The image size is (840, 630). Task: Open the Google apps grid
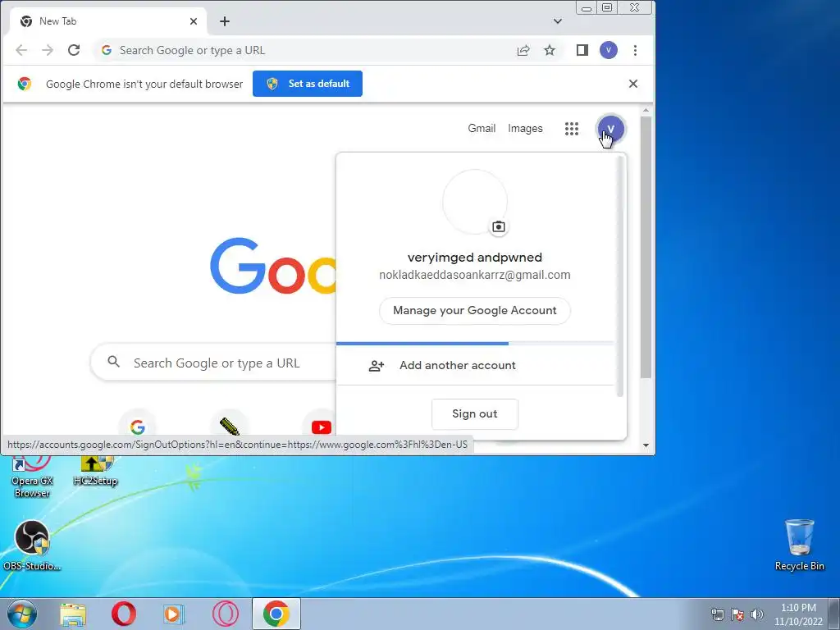(572, 129)
